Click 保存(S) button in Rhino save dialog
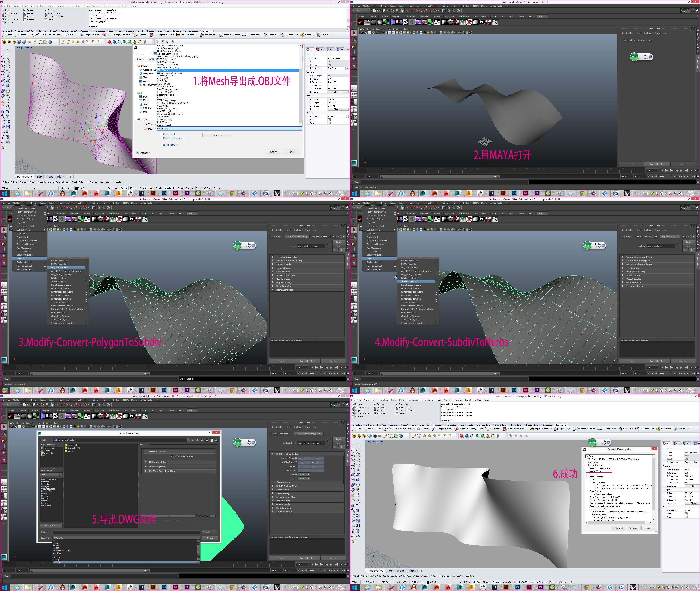The height and width of the screenshot is (591, 700). (x=273, y=152)
